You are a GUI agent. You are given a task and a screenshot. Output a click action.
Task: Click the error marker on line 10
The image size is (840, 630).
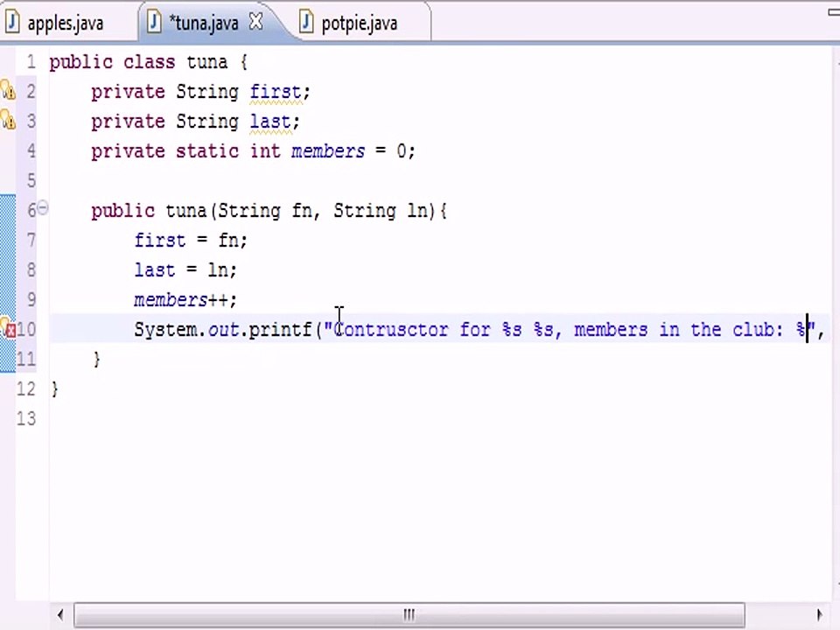[8, 328]
